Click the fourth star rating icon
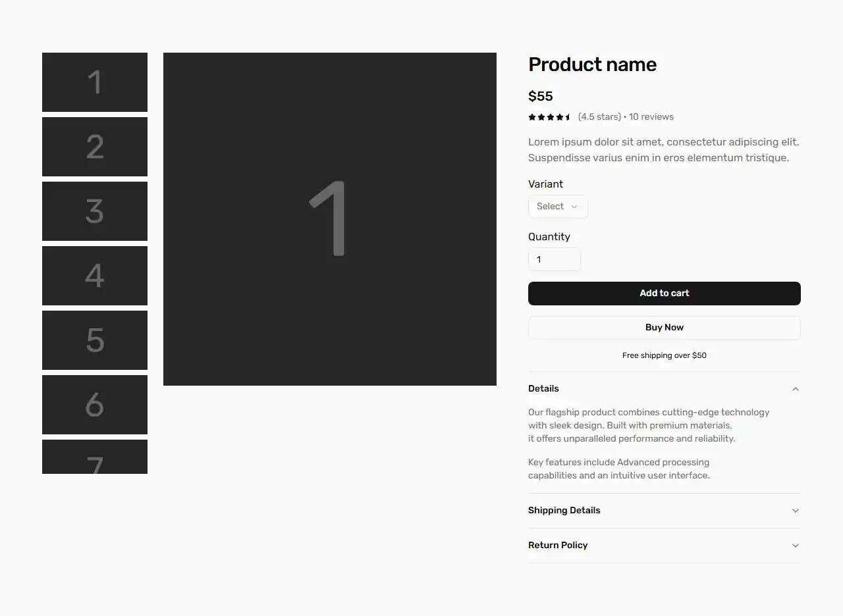The width and height of the screenshot is (843, 616). click(558, 116)
